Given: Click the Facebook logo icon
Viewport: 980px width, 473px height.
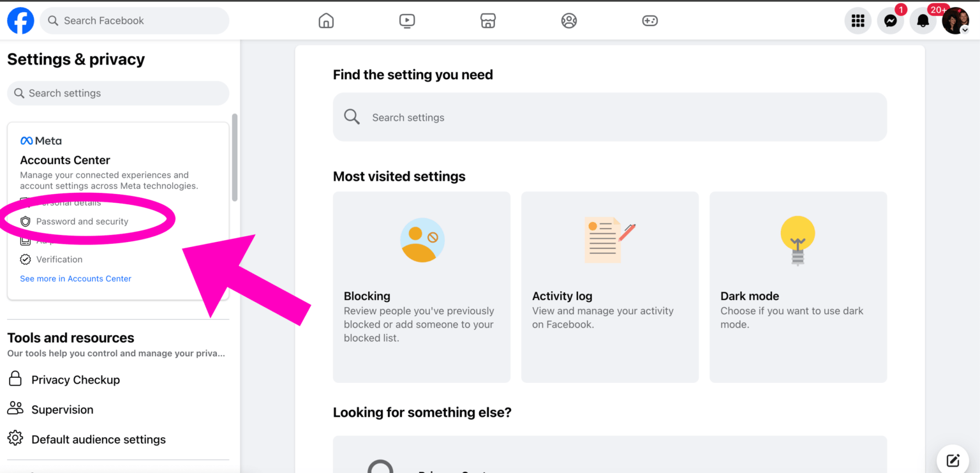Looking at the screenshot, I should [20, 20].
